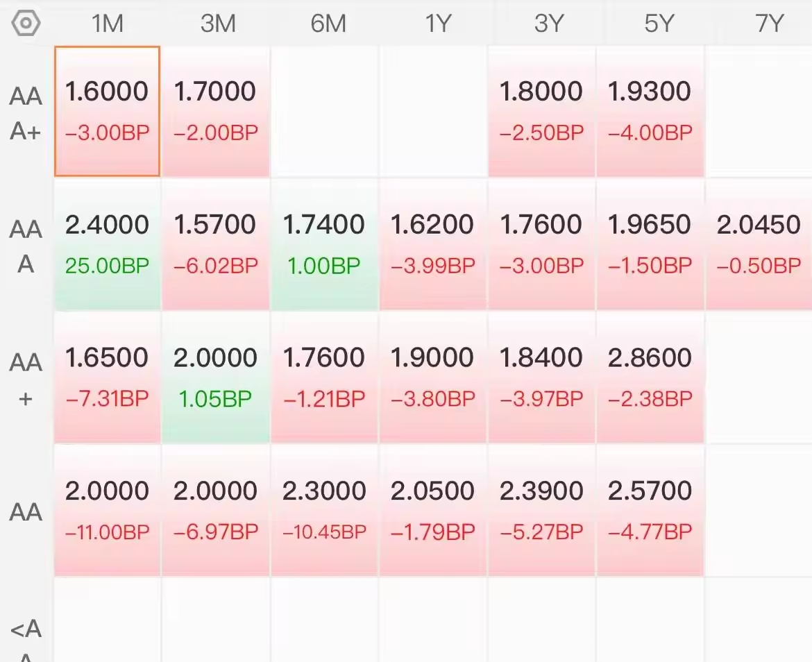Click the AA row label
Viewport: 812px width, 662px height.
pos(26,512)
